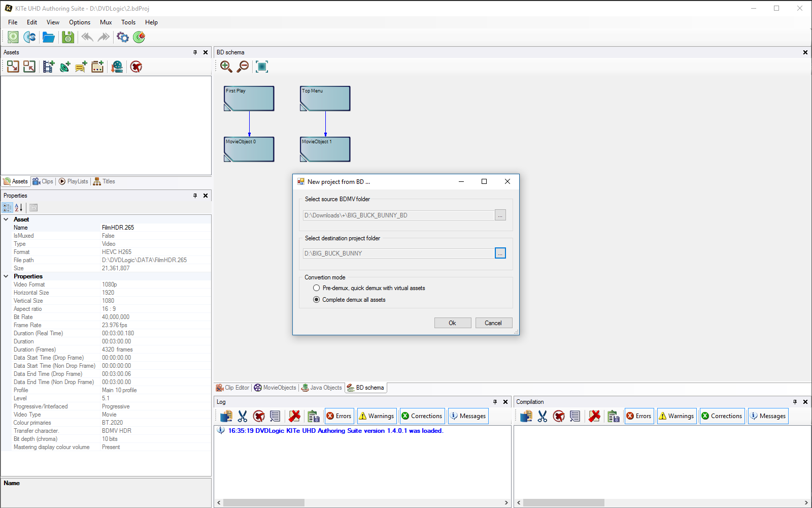Toggle the Errors filter in Log panel
812x508 pixels.
click(x=339, y=416)
